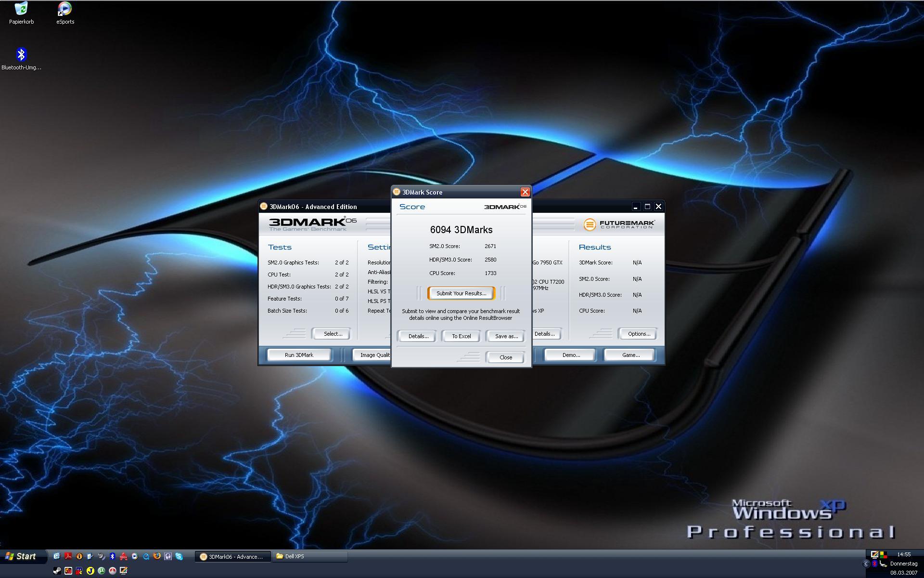Click Save as button in Score dialog
The width and height of the screenshot is (924, 578).
[506, 336]
